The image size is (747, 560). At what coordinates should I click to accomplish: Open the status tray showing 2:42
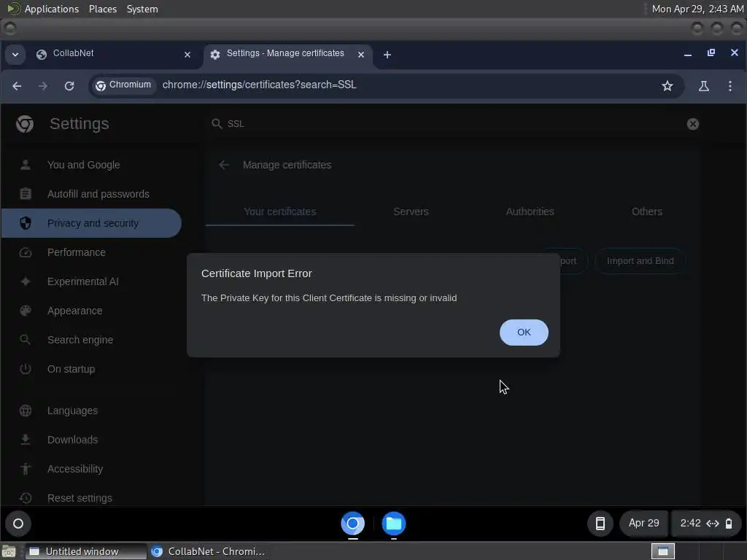coord(706,524)
